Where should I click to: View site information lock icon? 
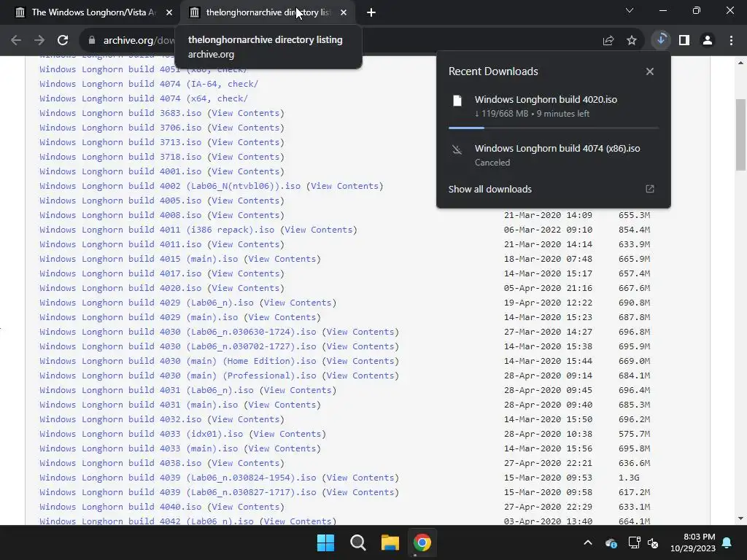(x=92, y=41)
